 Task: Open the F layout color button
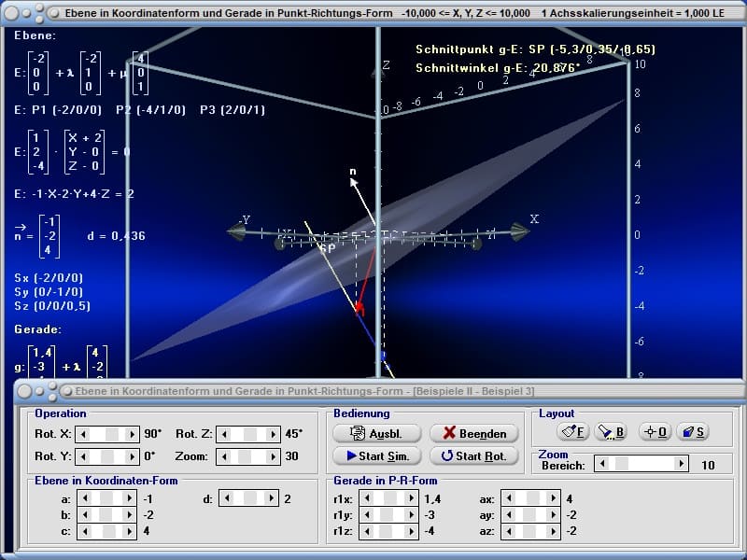[x=573, y=431]
